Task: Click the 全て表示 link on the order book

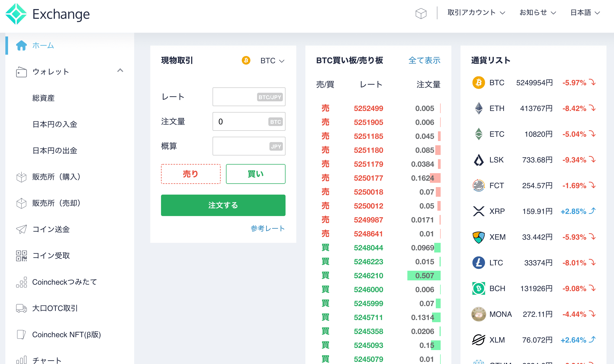Action: point(424,60)
